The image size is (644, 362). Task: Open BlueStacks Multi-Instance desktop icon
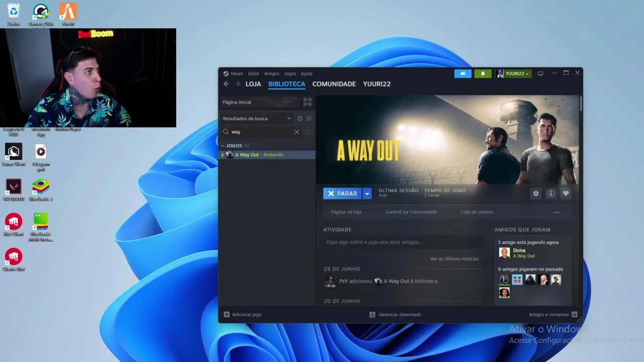[41, 227]
